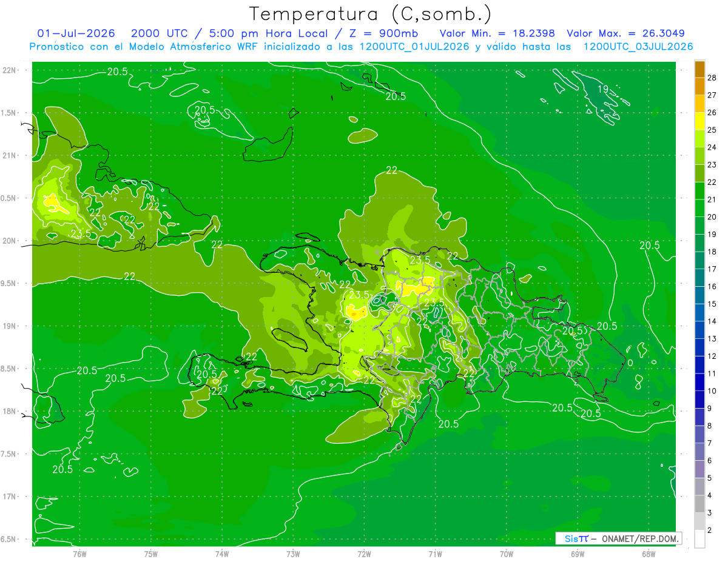
Task: Click the "17N" latitude axis label
Action: pyautogui.click(x=10, y=497)
